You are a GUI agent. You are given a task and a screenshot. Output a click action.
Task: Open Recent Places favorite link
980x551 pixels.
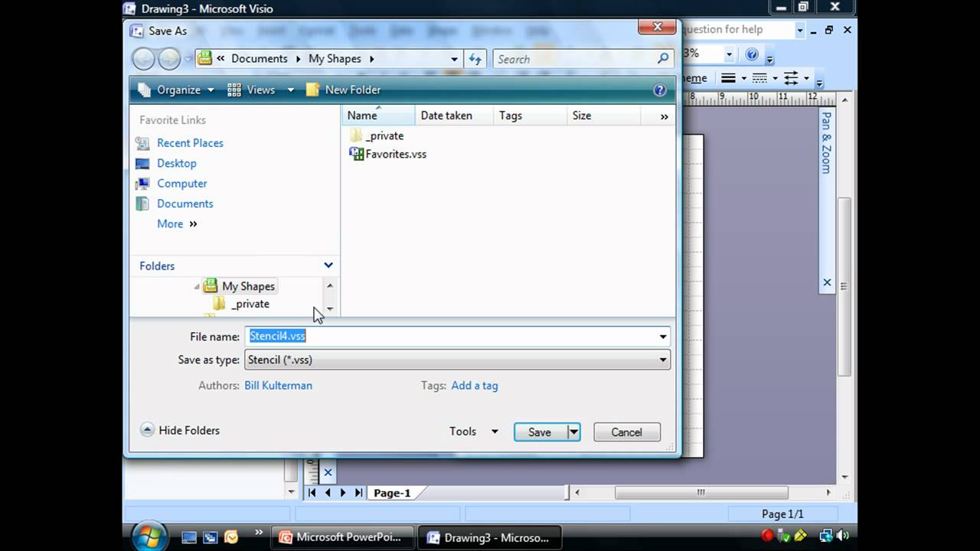click(x=190, y=143)
